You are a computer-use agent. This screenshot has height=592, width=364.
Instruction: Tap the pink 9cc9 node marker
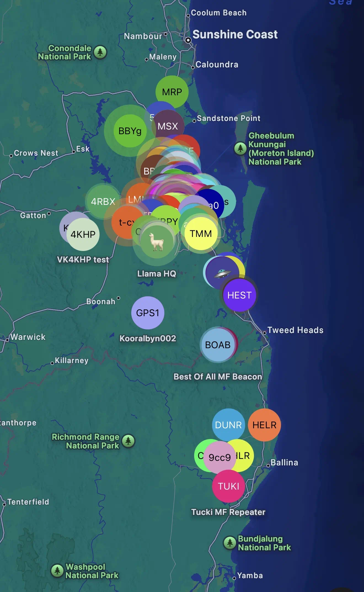[x=220, y=458]
